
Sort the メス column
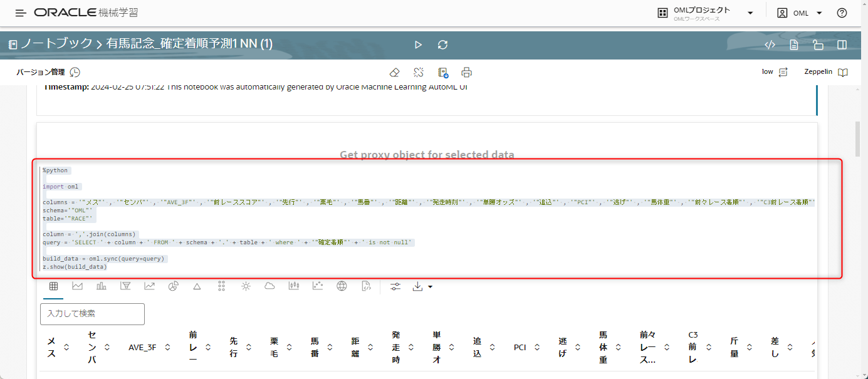(66, 347)
